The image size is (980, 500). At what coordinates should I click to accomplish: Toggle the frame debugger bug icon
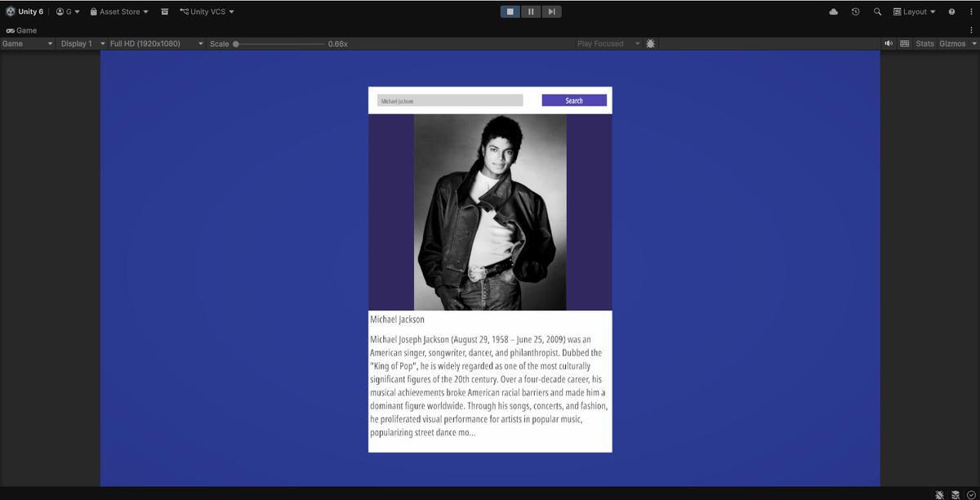[651, 43]
